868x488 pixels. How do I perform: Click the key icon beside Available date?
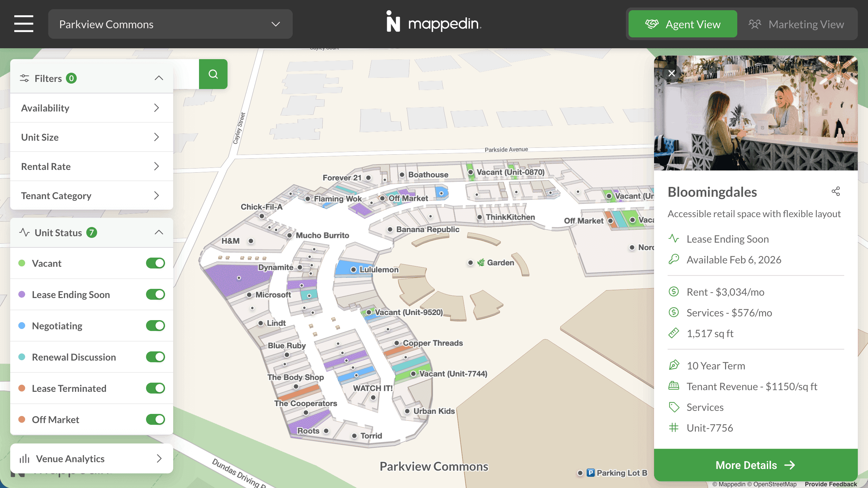click(x=674, y=259)
